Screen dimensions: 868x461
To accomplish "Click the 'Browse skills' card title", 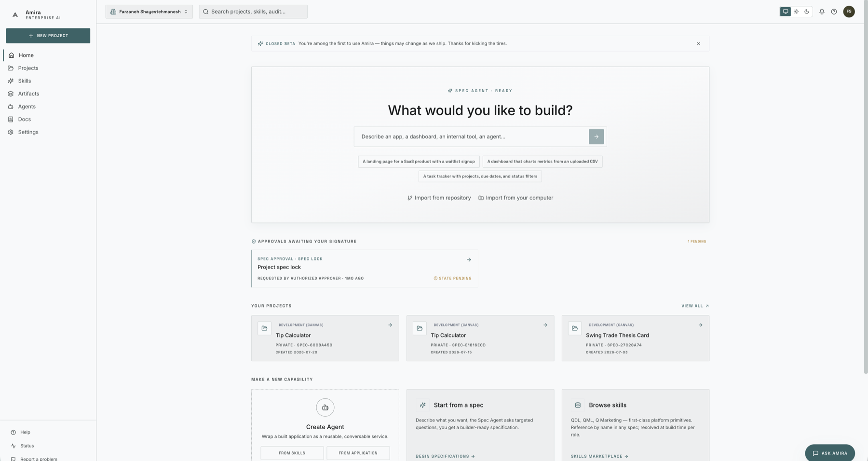I will [x=608, y=406].
